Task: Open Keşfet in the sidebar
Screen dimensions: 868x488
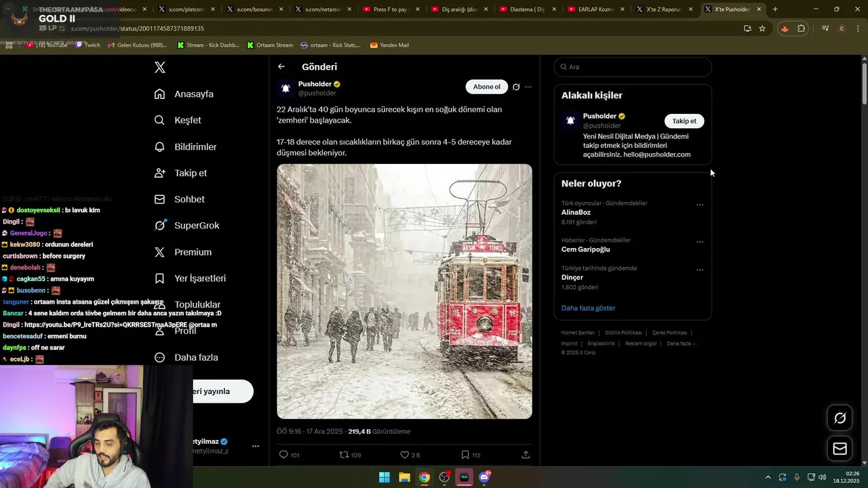Action: click(178, 120)
